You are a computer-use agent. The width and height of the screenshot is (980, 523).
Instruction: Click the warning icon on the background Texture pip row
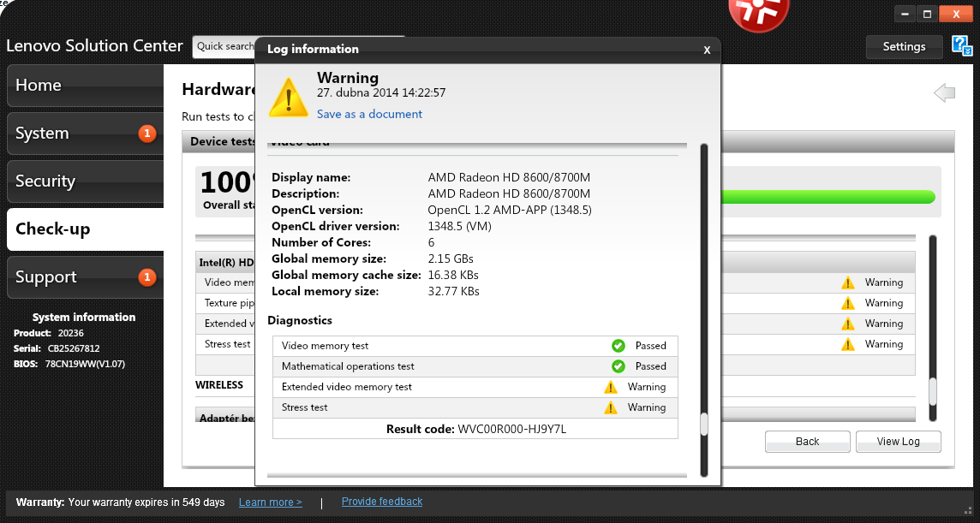(x=847, y=303)
